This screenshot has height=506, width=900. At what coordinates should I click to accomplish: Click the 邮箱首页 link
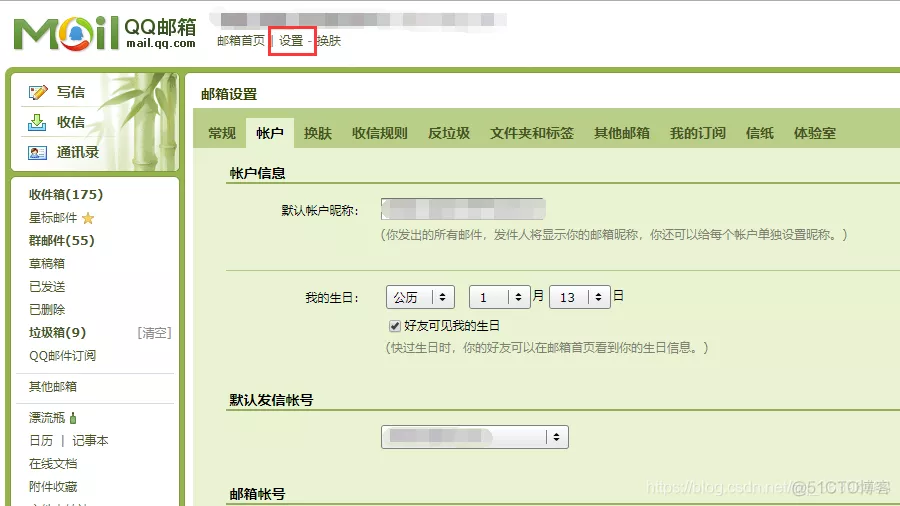240,41
